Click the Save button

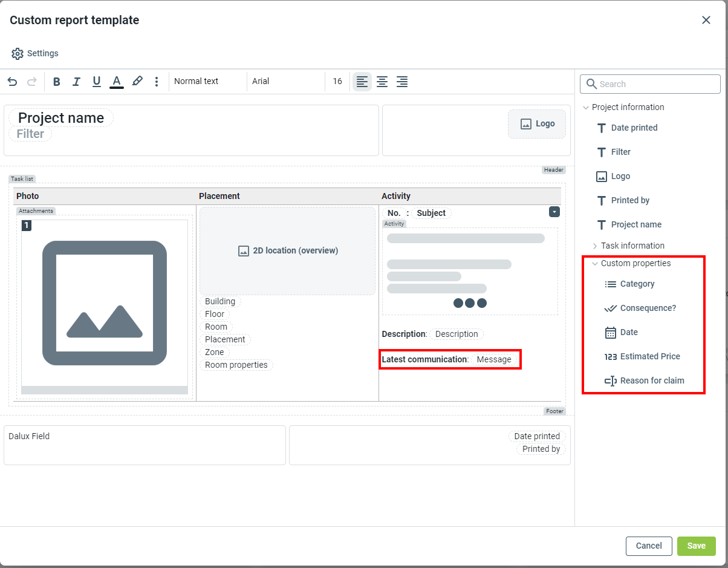[696, 546]
